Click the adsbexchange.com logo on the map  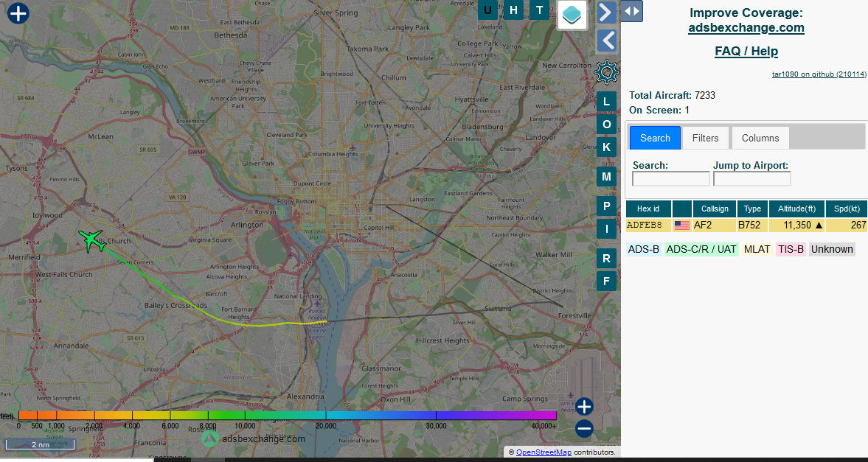tap(253, 438)
